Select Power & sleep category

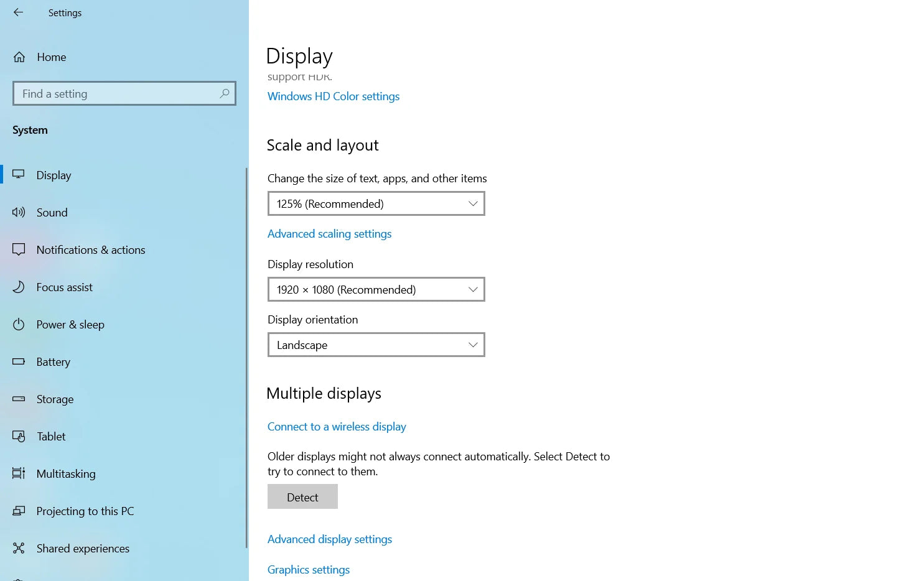123,324
